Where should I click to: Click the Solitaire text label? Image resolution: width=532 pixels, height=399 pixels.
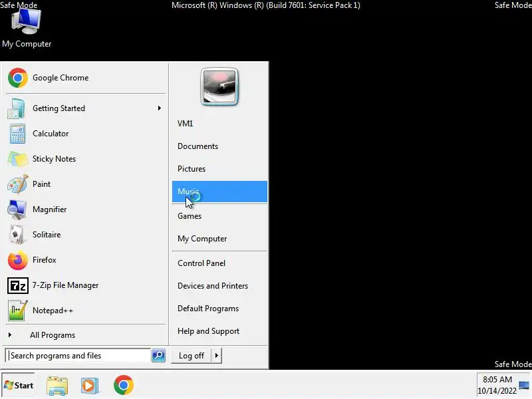click(47, 235)
